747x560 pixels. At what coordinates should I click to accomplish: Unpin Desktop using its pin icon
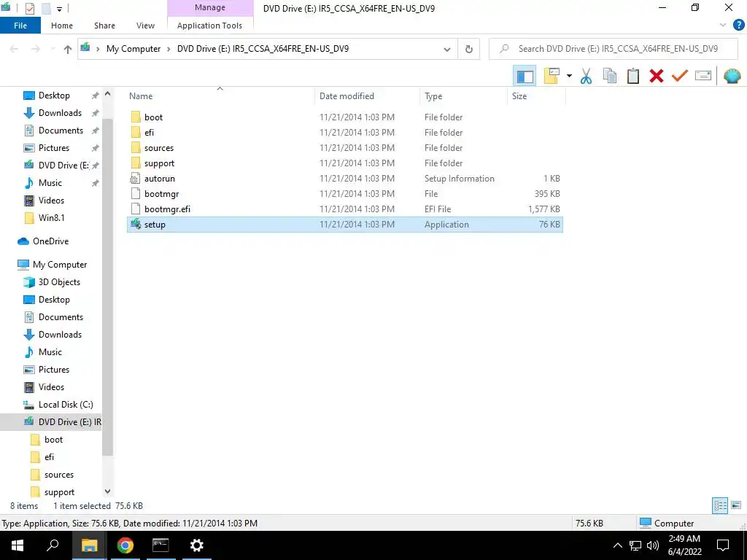pos(96,96)
